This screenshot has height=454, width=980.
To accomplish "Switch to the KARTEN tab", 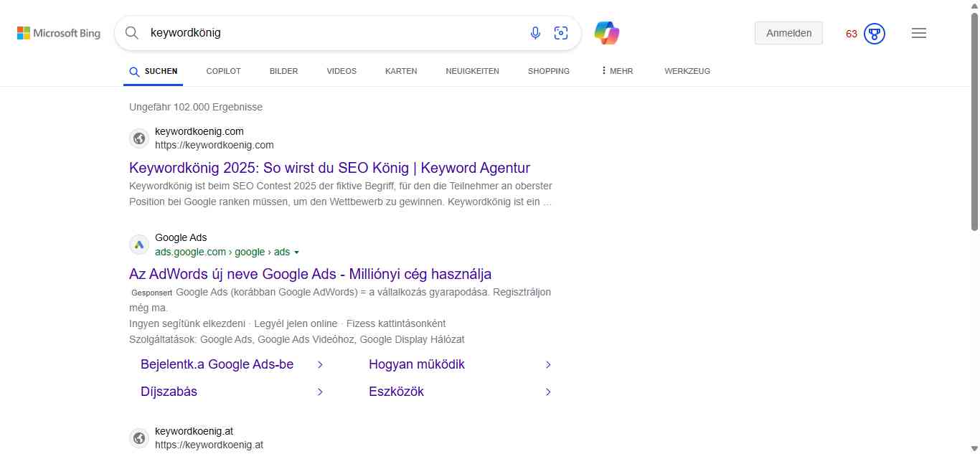I will coord(401,71).
